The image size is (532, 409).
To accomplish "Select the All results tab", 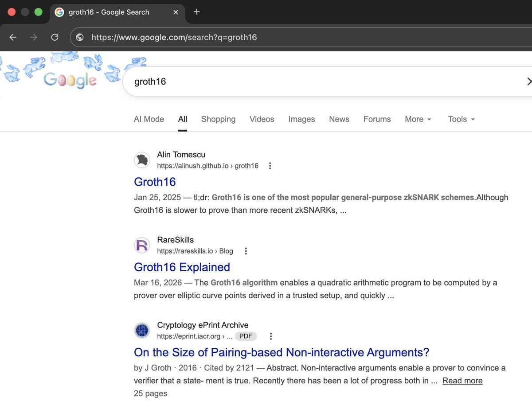I will point(183,119).
